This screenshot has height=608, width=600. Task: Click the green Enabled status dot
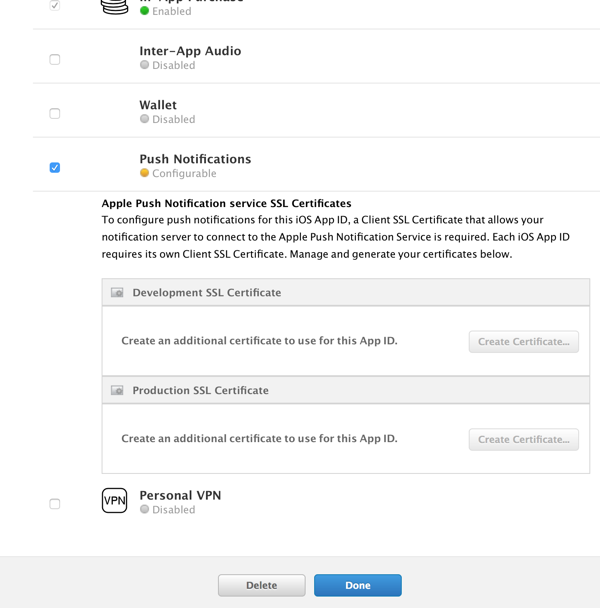click(x=145, y=11)
